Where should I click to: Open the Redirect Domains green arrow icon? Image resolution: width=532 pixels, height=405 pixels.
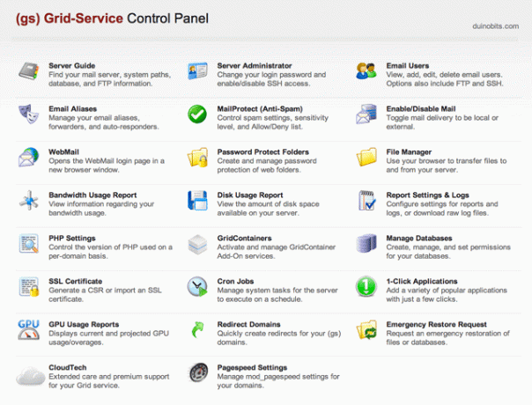coord(198,329)
